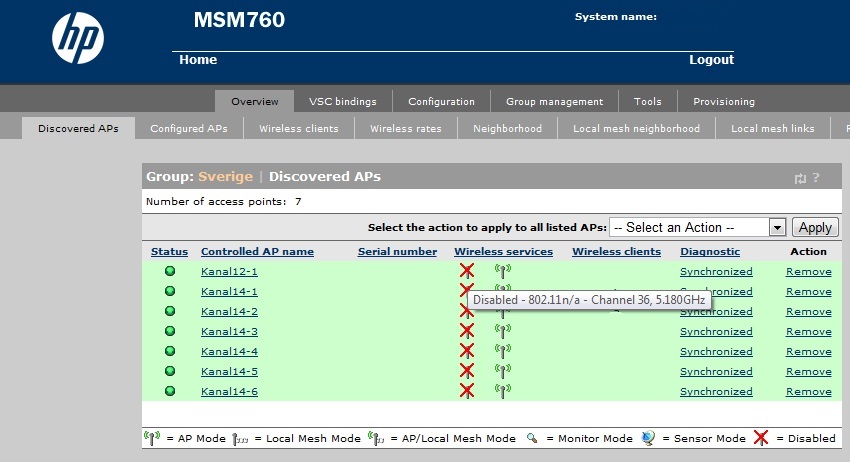This screenshot has height=462, width=850.
Task: Click the green status dot for Kanal14-2
Action: pos(170,311)
